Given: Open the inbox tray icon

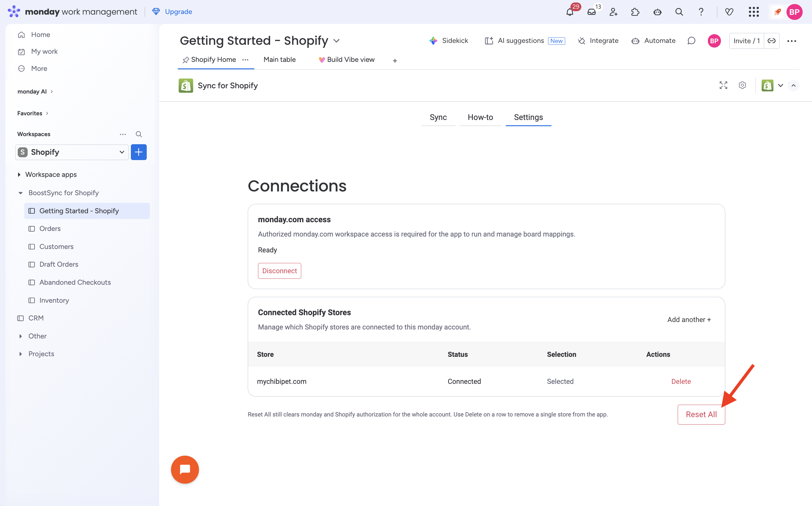Looking at the screenshot, I should click(x=591, y=12).
